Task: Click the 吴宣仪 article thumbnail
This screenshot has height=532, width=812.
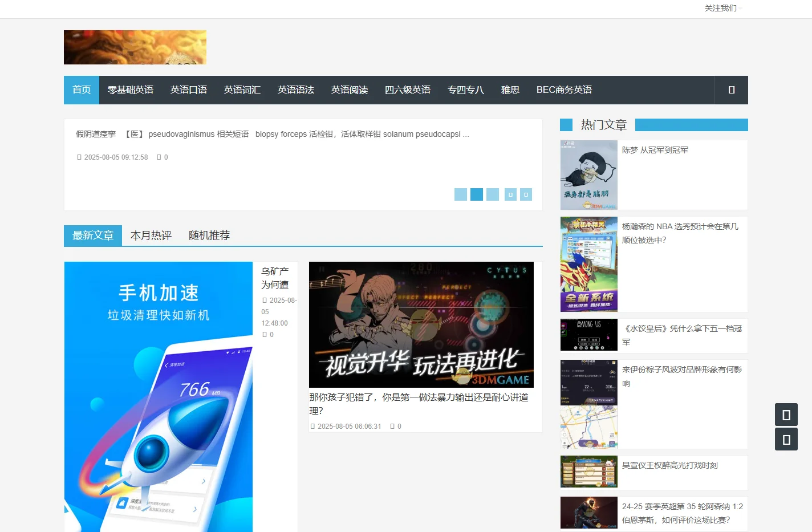Action: pyautogui.click(x=589, y=472)
